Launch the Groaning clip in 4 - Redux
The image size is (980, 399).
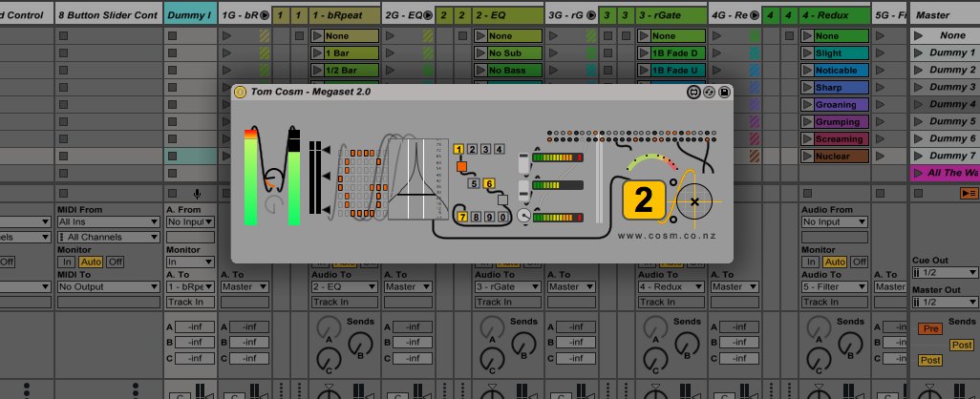pos(807,105)
